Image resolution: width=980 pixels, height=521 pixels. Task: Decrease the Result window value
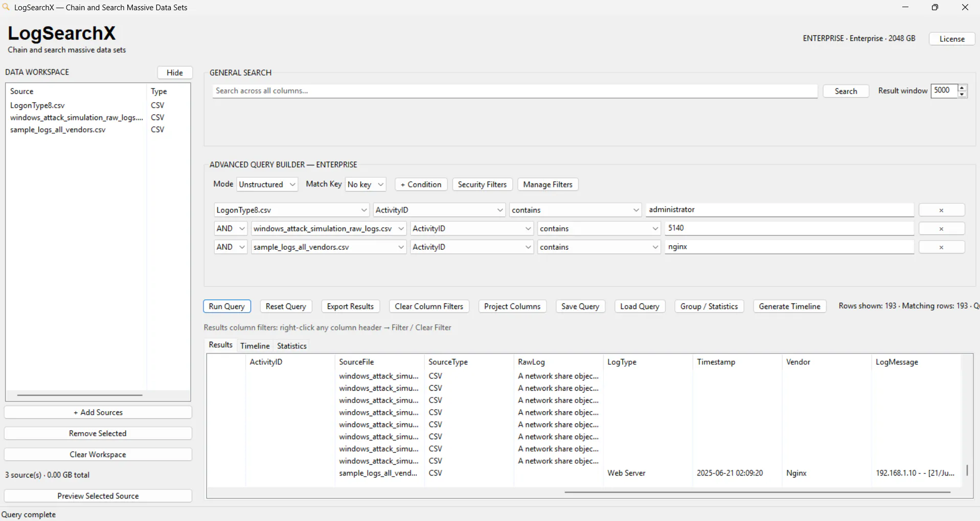pyautogui.click(x=962, y=94)
